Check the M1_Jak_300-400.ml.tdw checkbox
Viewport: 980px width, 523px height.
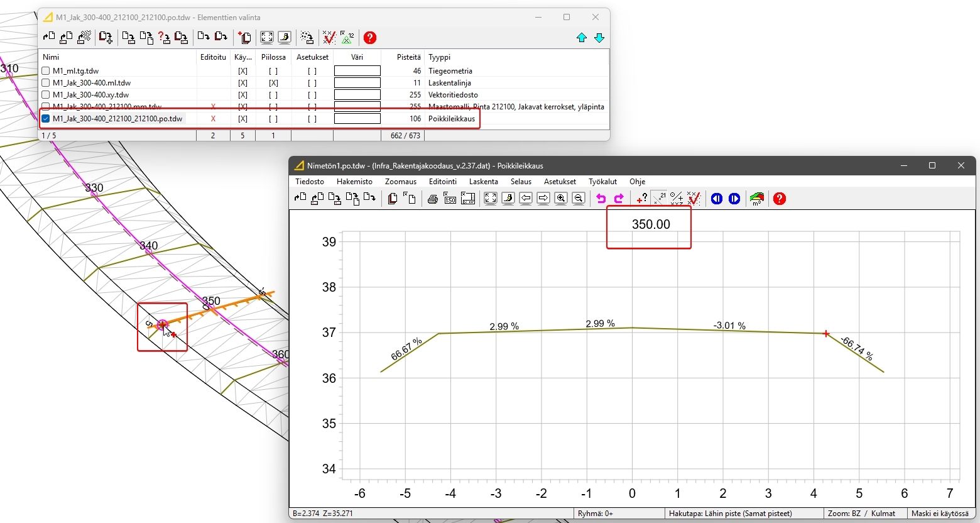46,83
